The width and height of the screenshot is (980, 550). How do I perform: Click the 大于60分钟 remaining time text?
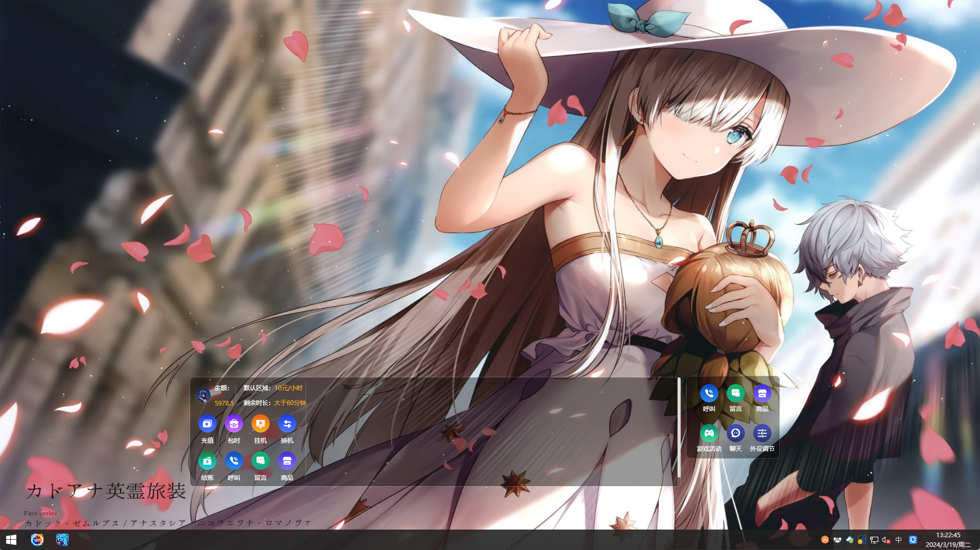tap(290, 403)
